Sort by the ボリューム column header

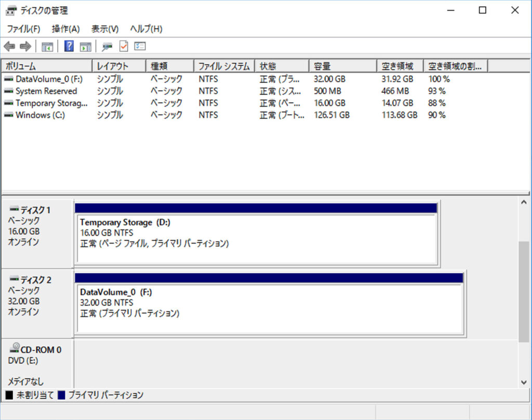pos(47,66)
